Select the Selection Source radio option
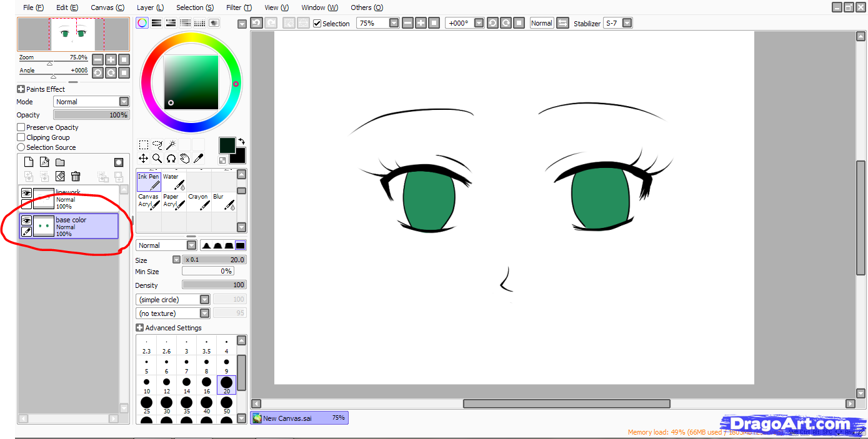868x439 pixels. pos(21,147)
